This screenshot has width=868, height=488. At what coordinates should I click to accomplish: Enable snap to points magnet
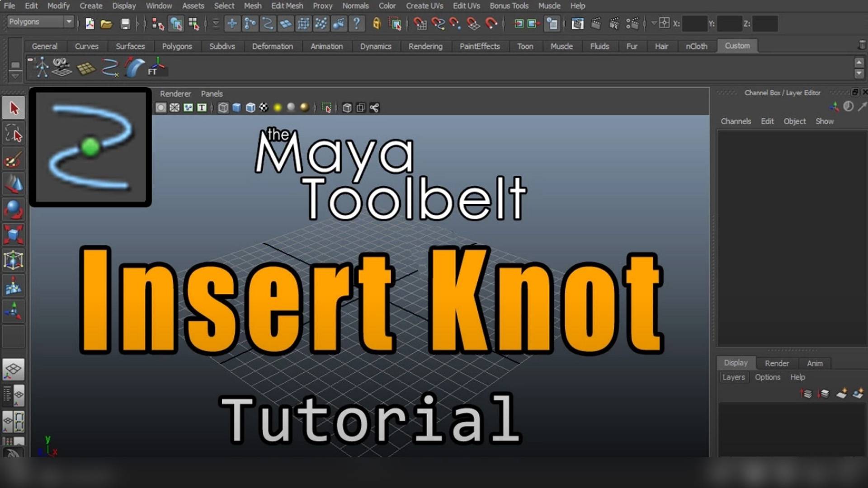pyautogui.click(x=455, y=23)
